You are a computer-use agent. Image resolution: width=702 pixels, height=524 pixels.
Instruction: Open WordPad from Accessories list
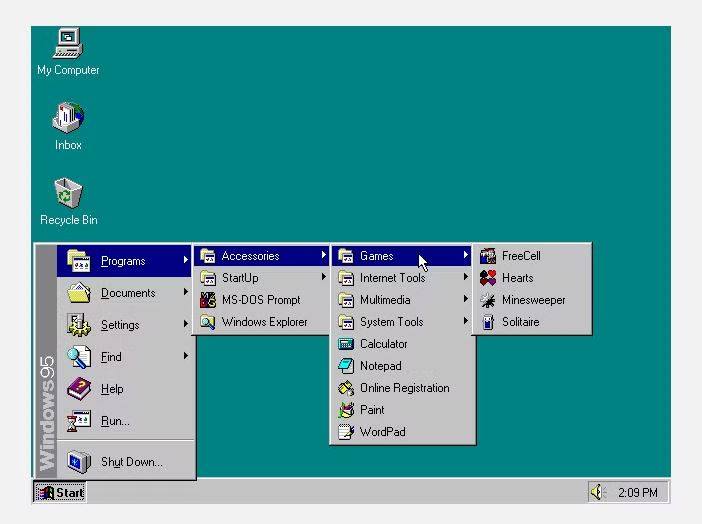(x=401, y=431)
